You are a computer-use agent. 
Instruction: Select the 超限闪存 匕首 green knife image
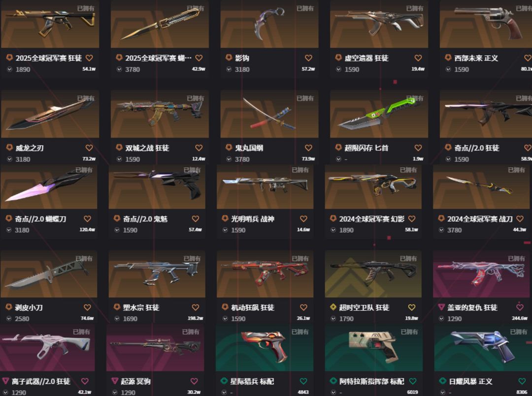tap(379, 114)
